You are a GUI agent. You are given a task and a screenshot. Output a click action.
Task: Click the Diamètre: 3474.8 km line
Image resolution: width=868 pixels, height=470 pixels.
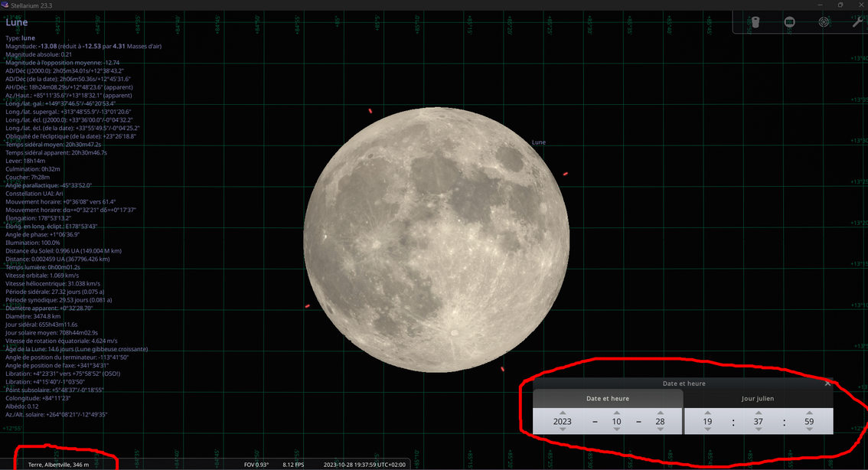33,317
